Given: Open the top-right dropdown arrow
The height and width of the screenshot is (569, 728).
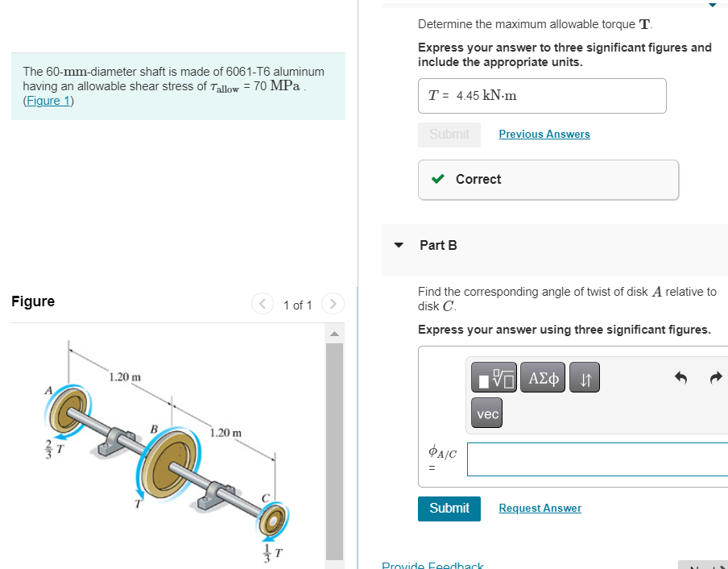Looking at the screenshot, I should pyautogui.click(x=711, y=5).
